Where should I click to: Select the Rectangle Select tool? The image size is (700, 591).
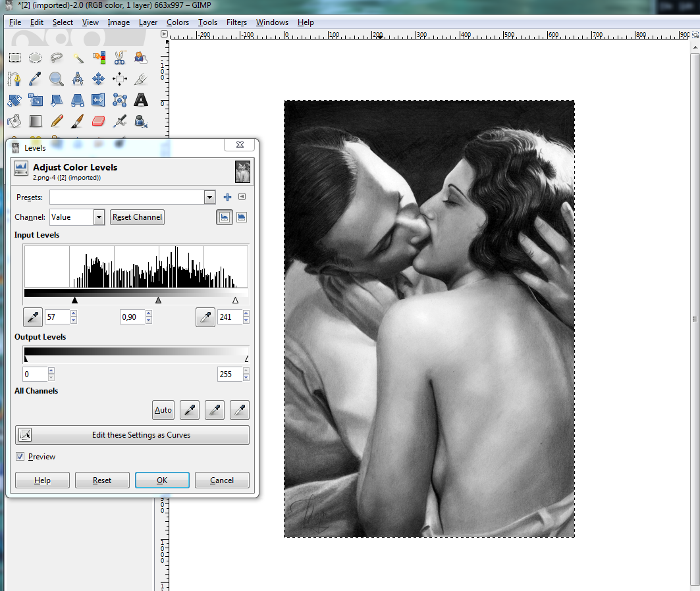coord(14,57)
